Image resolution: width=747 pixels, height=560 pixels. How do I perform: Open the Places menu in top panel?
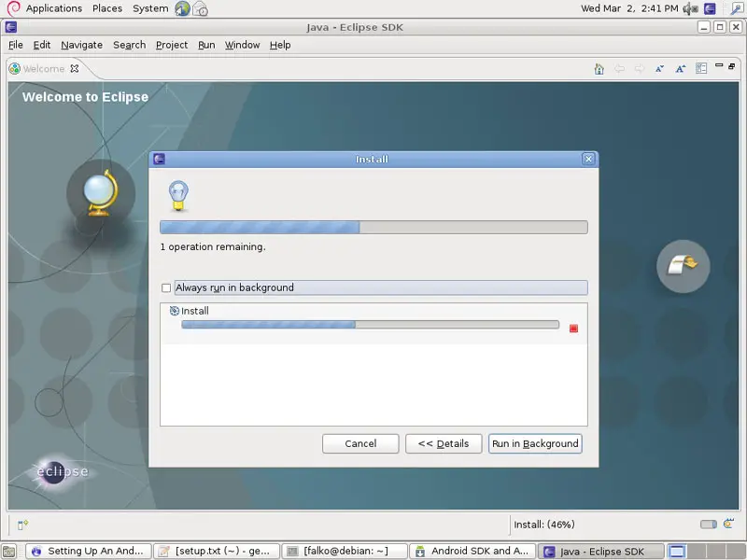tap(107, 8)
